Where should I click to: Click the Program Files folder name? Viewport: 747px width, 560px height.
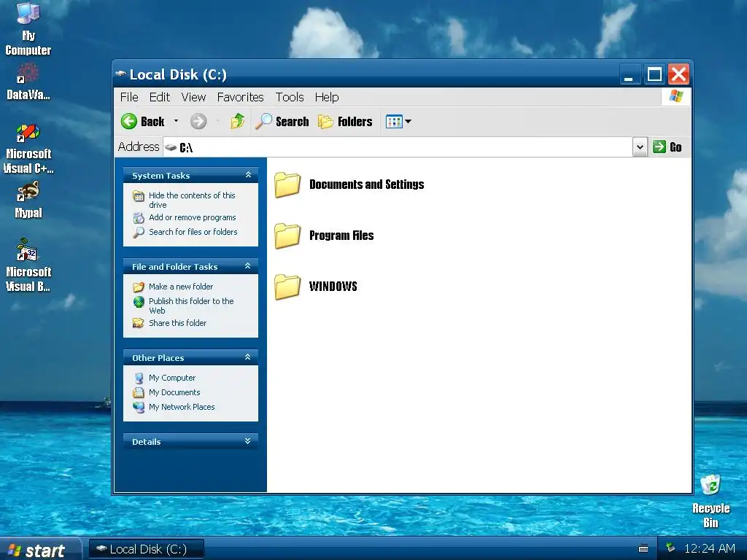(341, 236)
